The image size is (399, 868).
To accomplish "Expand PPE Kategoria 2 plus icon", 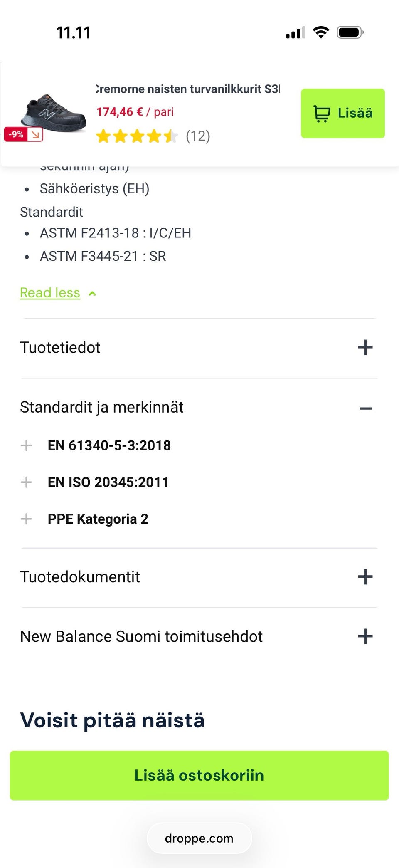I will [26, 519].
